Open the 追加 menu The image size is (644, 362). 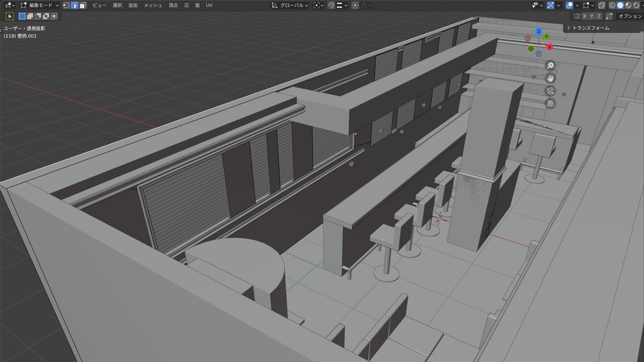pyautogui.click(x=133, y=5)
